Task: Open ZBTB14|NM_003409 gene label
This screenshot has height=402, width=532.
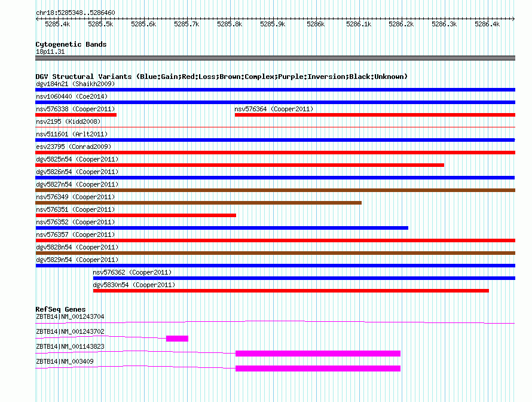Action: pos(65,361)
